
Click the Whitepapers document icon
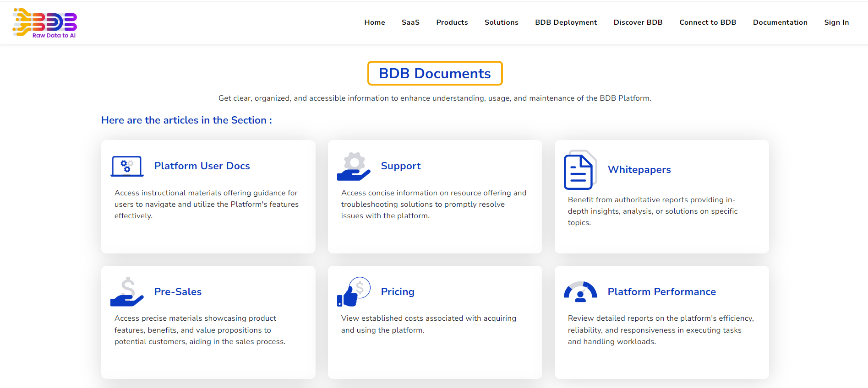[580, 170]
